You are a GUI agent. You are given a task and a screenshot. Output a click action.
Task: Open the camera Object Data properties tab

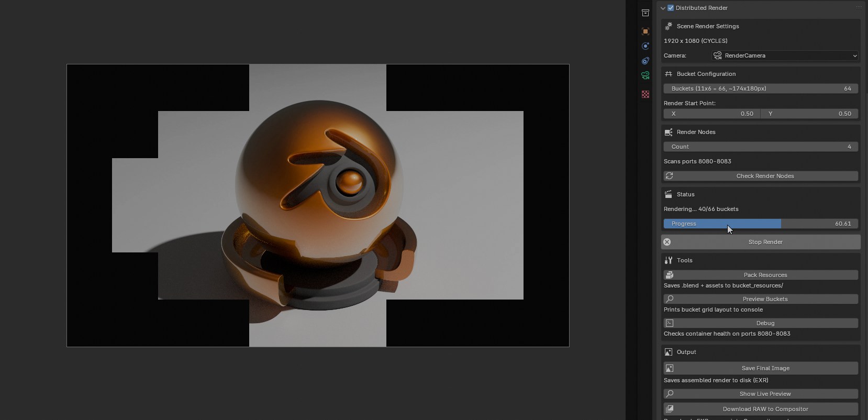(646, 75)
